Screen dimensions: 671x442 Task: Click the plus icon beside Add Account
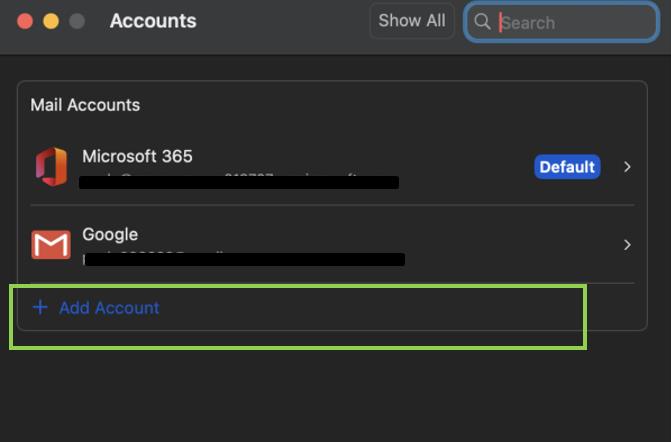(x=40, y=307)
